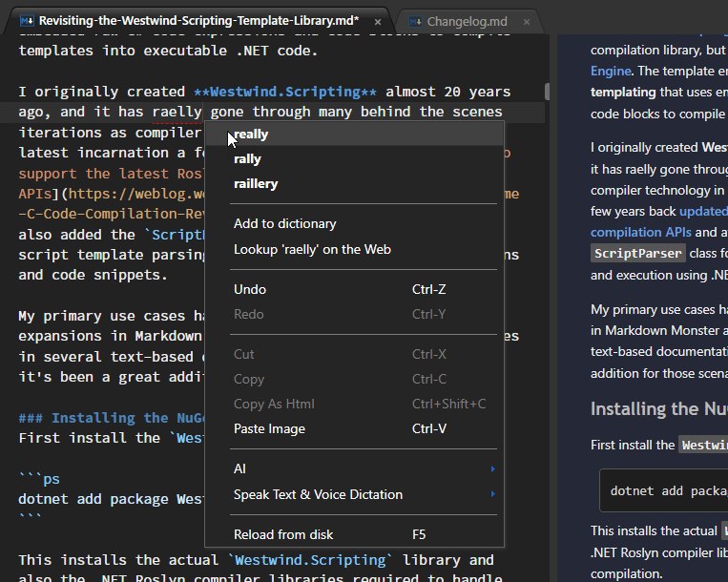Open the "compilation APIs" preview link
Screen dimensions: 728x582
pyautogui.click(x=641, y=232)
